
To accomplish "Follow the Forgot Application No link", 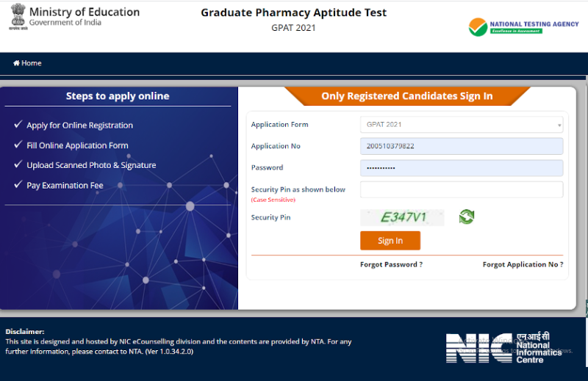I will click(x=523, y=264).
